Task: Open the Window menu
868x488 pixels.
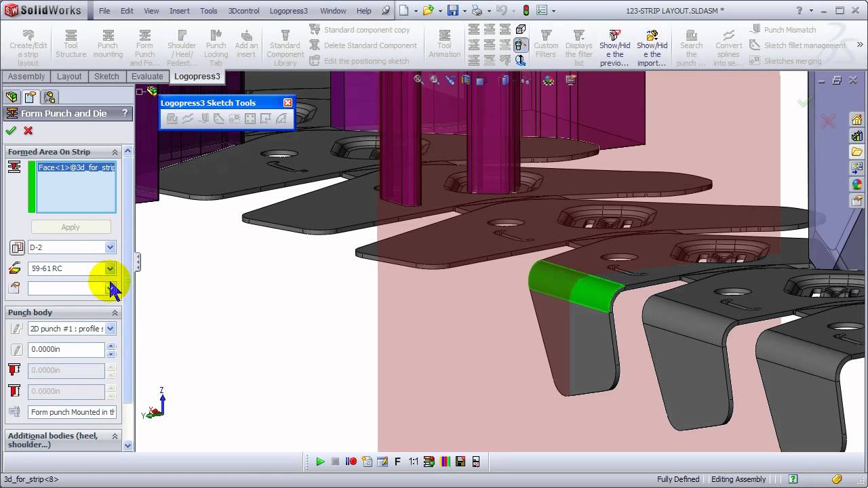Action: coord(333,11)
